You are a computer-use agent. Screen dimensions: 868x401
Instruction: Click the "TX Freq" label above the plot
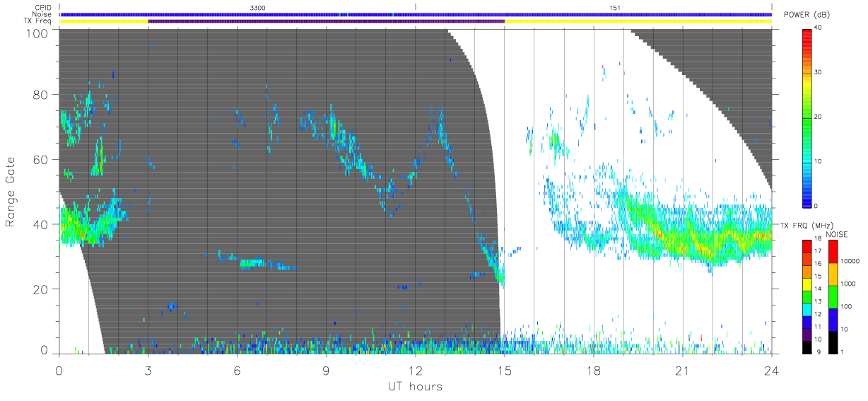38,21
